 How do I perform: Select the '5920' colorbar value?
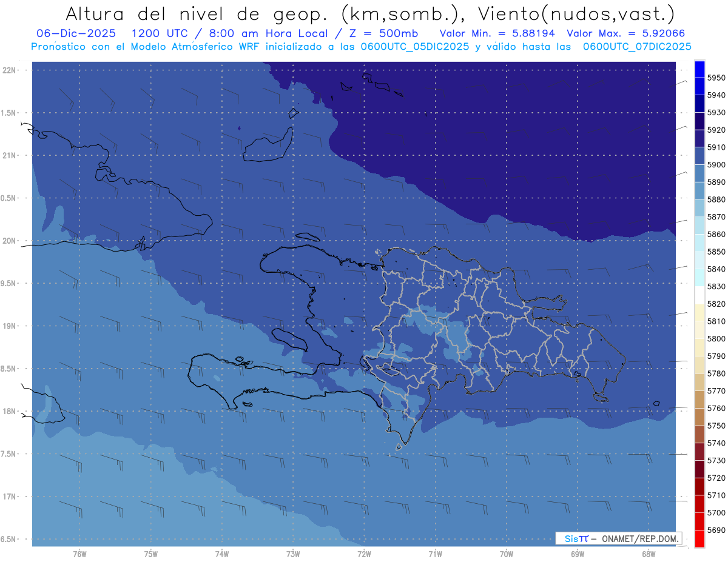coord(716,130)
